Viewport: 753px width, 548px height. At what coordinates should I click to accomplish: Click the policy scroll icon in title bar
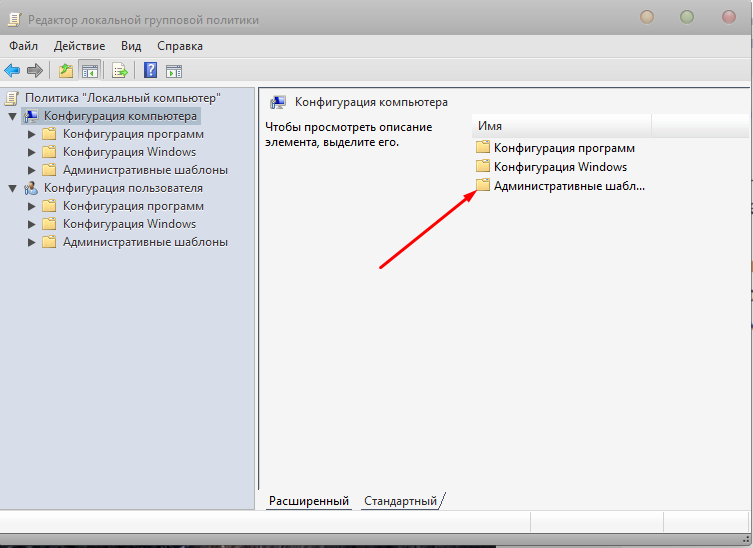click(x=14, y=20)
